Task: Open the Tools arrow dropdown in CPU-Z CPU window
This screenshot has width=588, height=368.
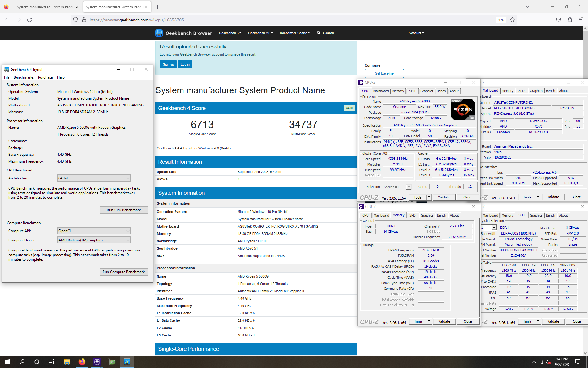Action: 429,197
